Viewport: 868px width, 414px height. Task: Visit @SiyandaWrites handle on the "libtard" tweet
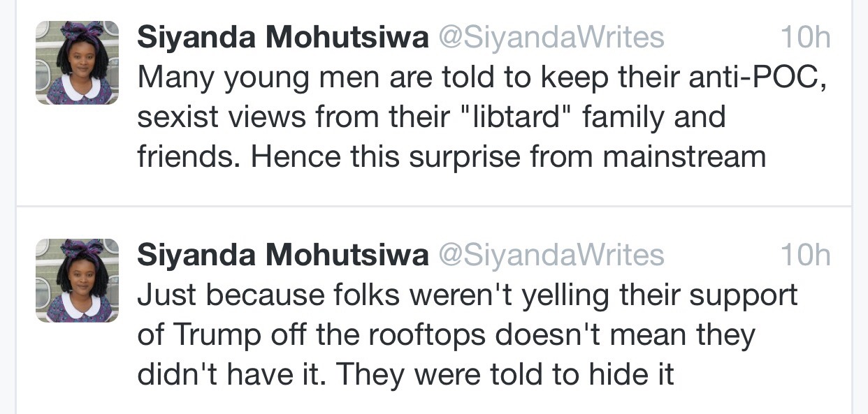tap(551, 38)
